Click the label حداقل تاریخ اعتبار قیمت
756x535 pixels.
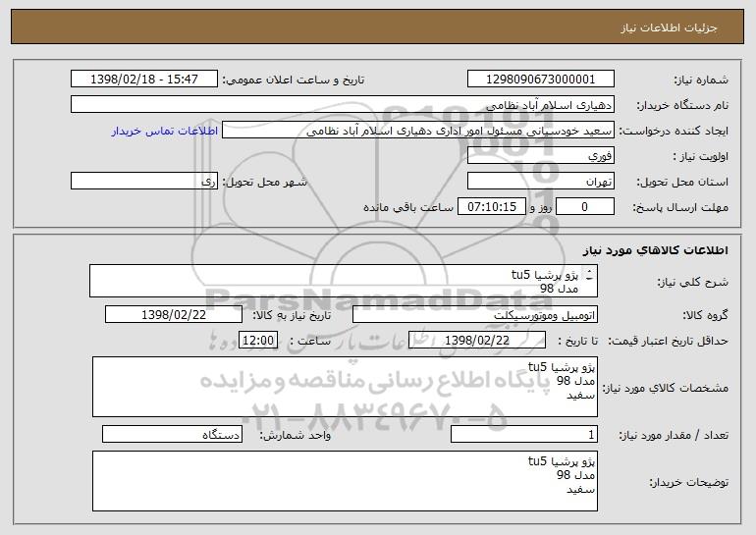[x=668, y=341]
